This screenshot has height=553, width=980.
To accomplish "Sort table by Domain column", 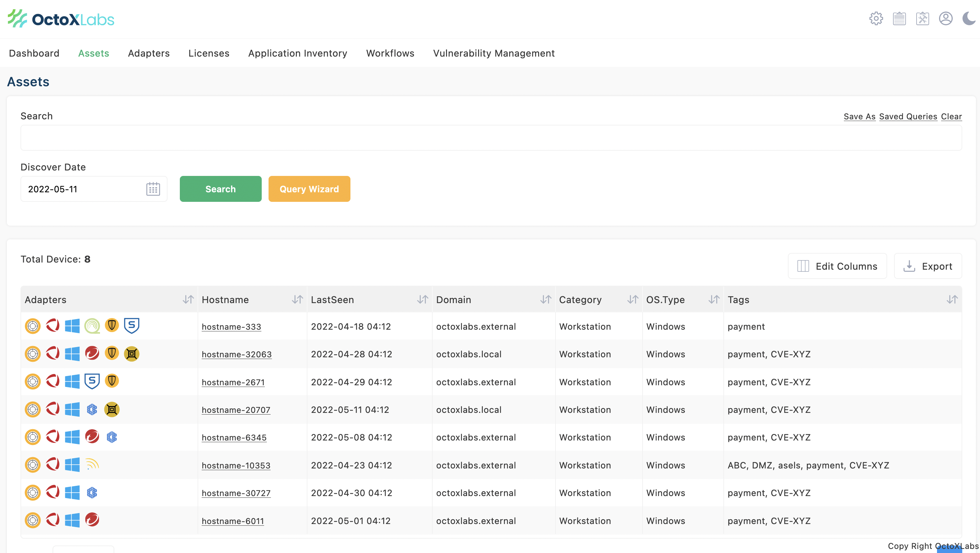I will (546, 299).
